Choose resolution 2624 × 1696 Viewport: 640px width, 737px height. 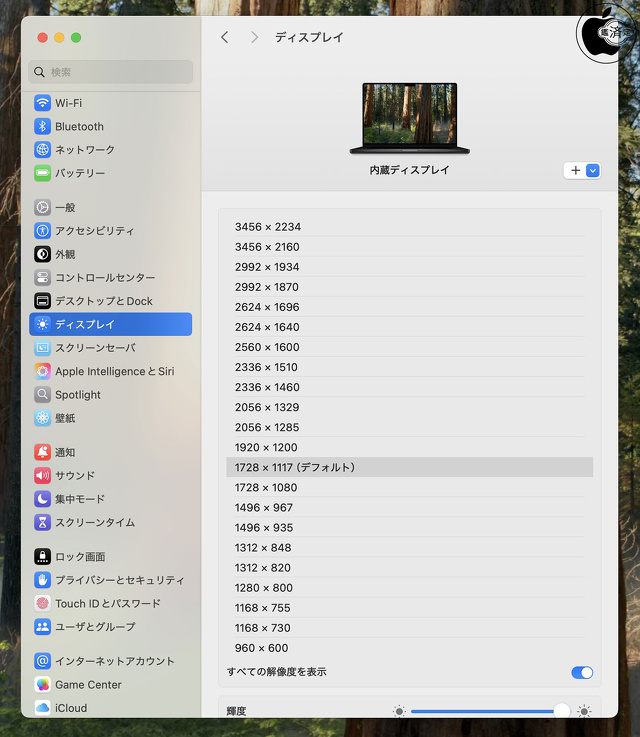[x=410, y=307]
